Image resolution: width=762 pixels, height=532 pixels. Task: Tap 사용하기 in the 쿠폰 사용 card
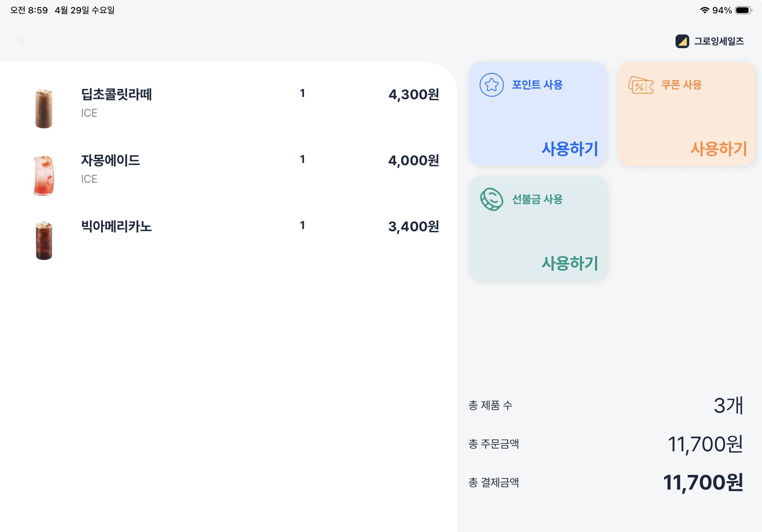click(x=719, y=149)
